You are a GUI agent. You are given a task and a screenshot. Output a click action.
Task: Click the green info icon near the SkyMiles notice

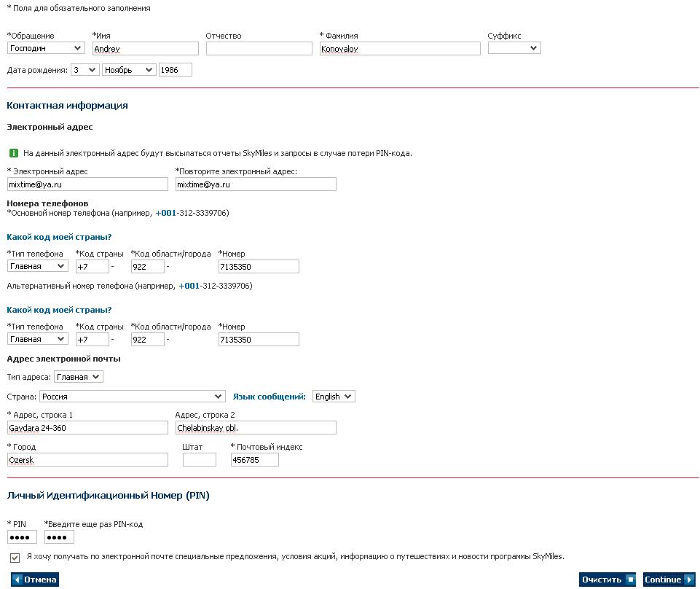pyautogui.click(x=13, y=153)
